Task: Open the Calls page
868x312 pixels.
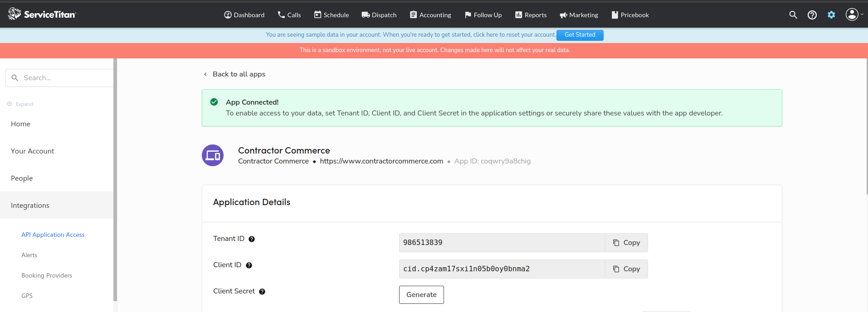Action: point(289,15)
